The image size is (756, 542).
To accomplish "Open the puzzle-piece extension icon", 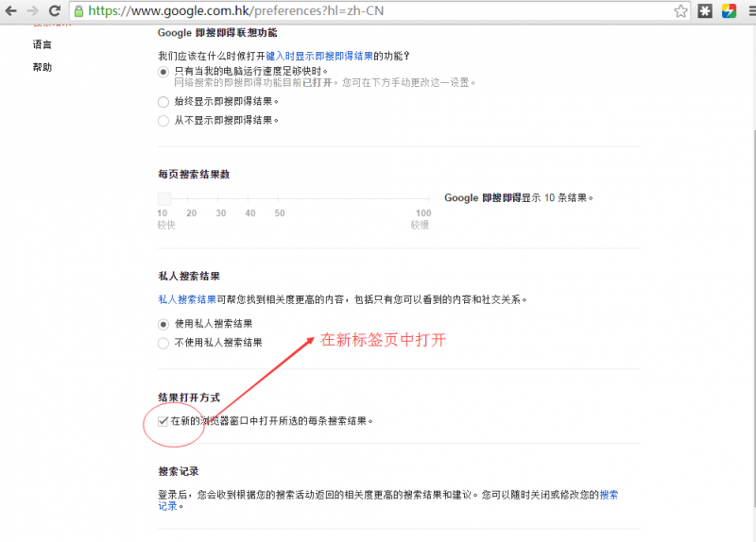I will (705, 11).
